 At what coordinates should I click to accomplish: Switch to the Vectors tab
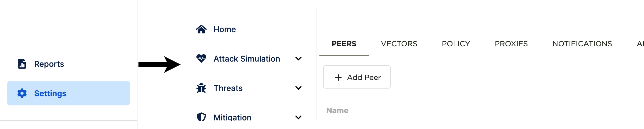(399, 44)
